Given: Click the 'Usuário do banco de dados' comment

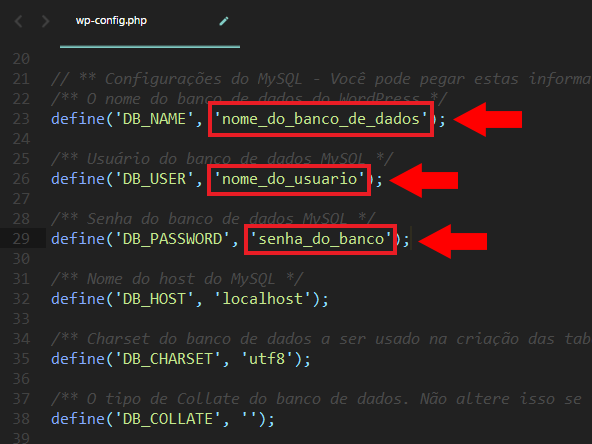Looking at the screenshot, I should coord(222,159).
